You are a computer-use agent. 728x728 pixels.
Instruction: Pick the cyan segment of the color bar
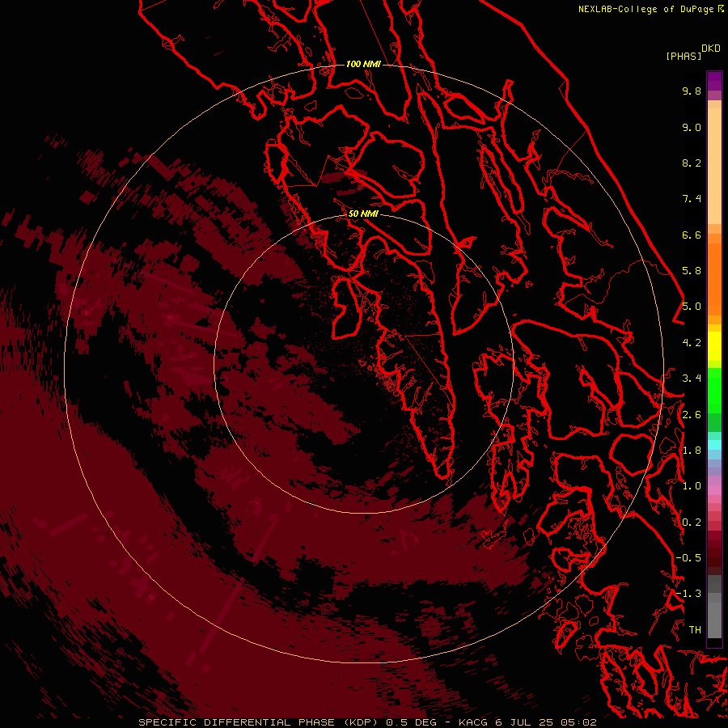[x=714, y=445]
